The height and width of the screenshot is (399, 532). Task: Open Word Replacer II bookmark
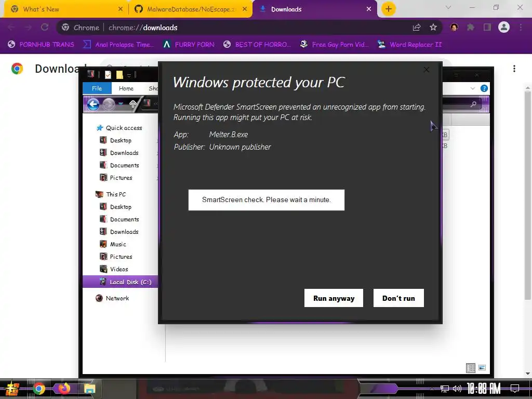coord(410,45)
